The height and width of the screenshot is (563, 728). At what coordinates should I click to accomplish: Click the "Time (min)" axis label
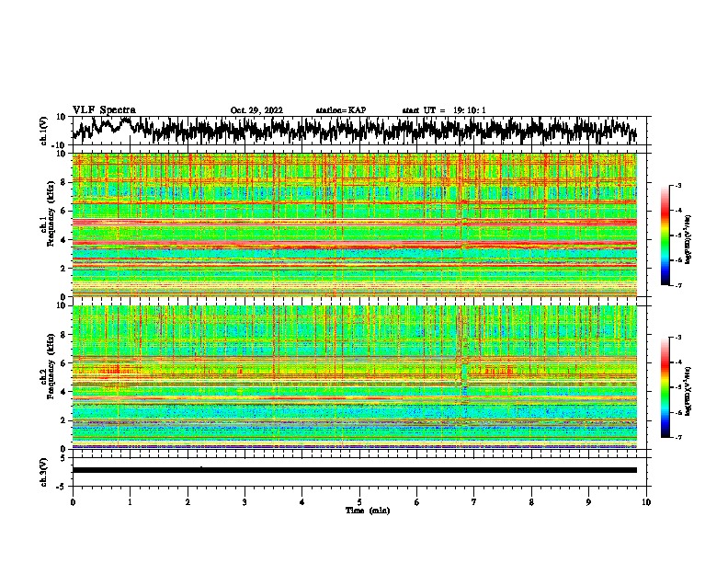pyautogui.click(x=368, y=511)
